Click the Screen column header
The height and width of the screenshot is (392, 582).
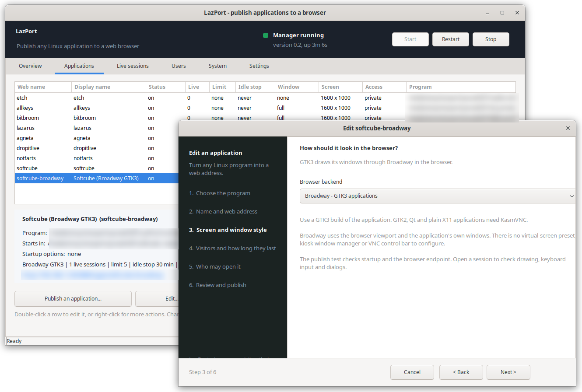(340, 87)
